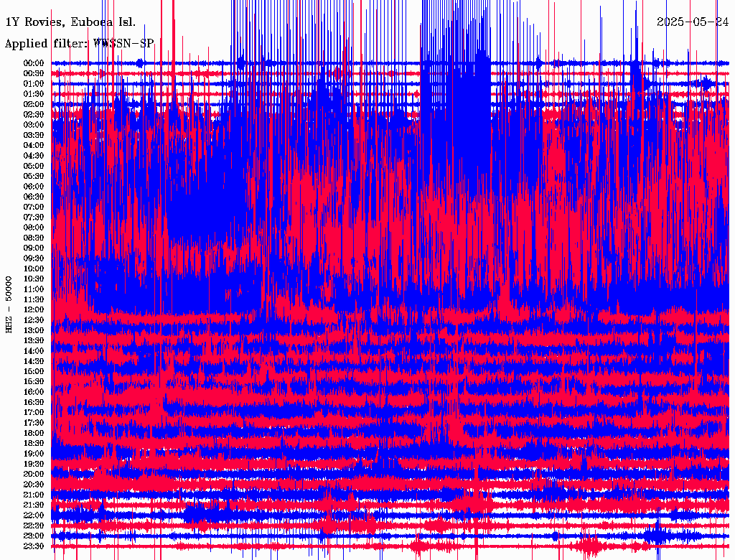Select the 23:30 time row label
The width and height of the screenshot is (735, 560).
pos(34,546)
